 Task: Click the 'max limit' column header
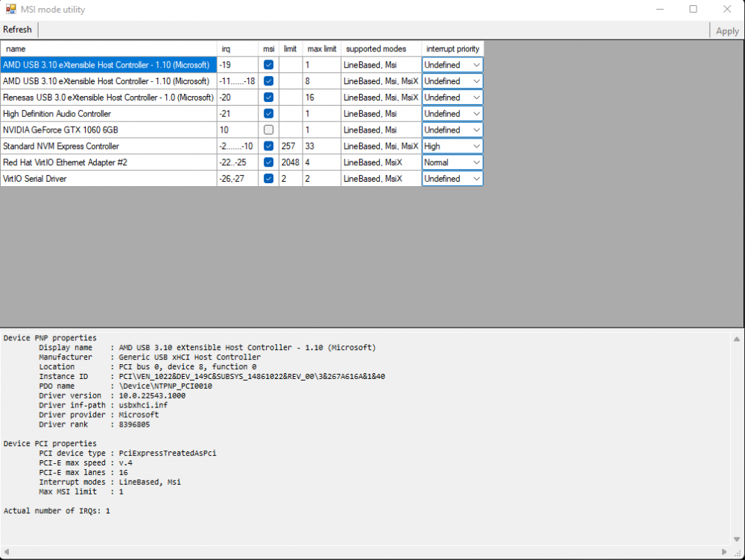(322, 49)
